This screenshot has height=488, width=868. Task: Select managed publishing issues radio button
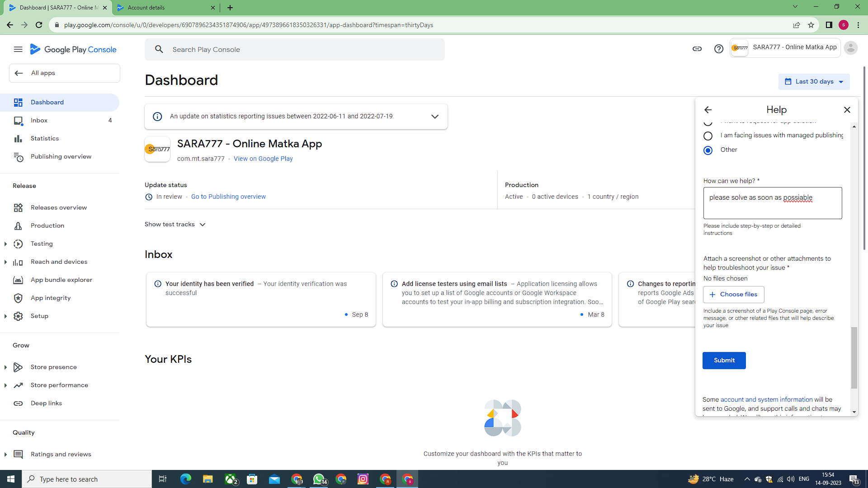click(708, 136)
